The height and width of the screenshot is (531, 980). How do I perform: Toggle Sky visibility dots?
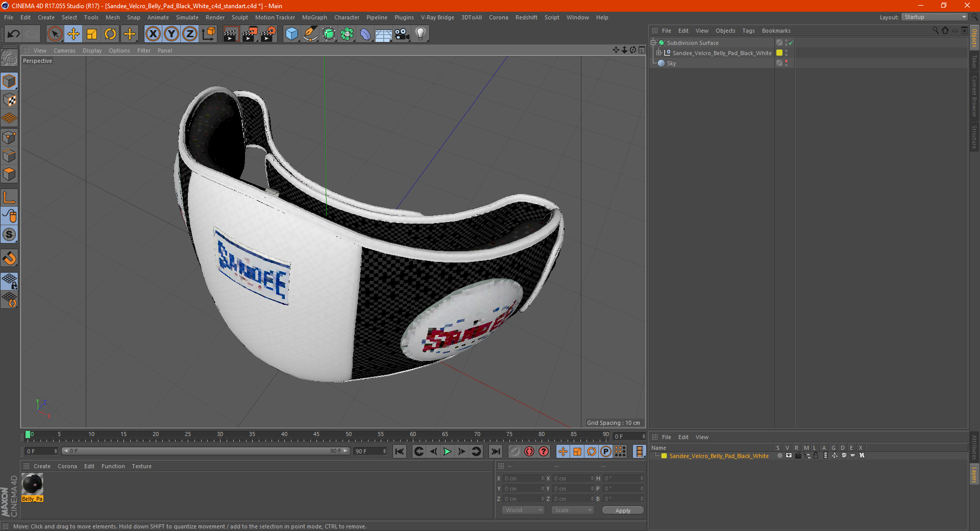[x=786, y=63]
